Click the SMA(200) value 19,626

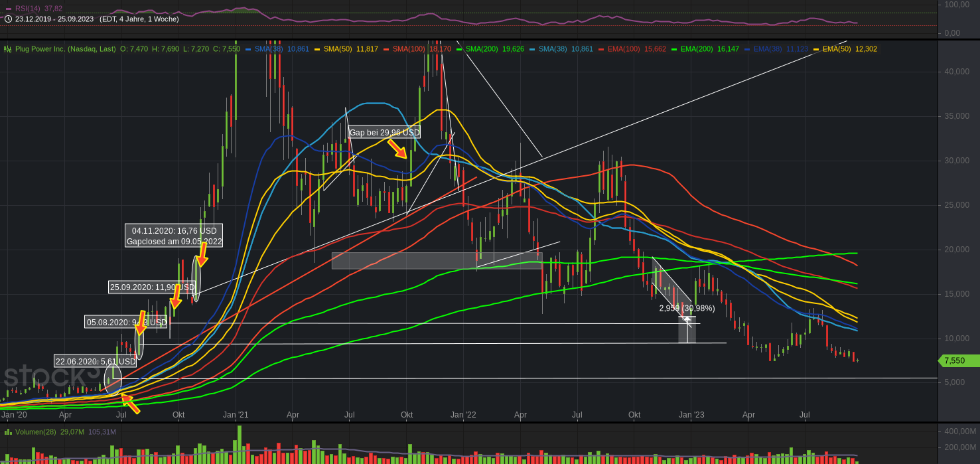[x=513, y=49]
